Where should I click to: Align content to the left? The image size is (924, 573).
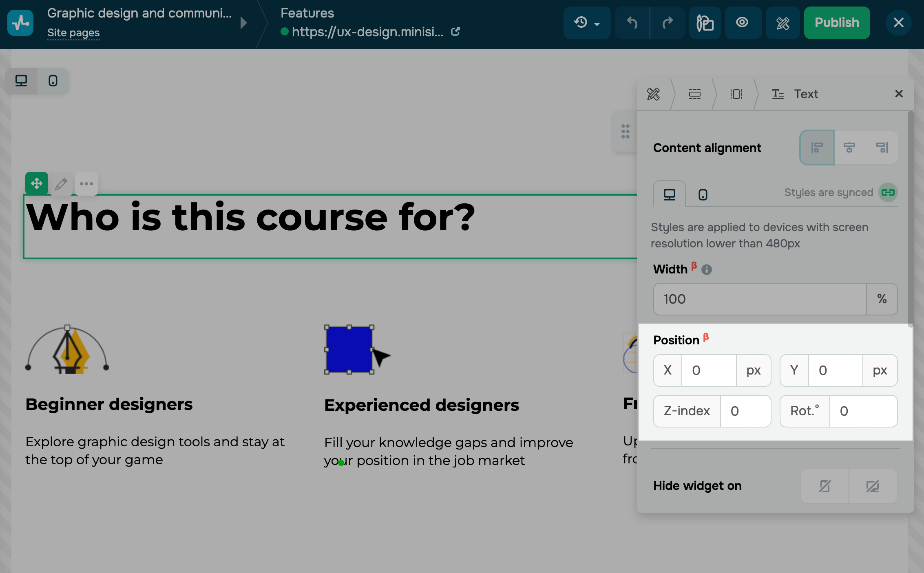[x=817, y=148]
